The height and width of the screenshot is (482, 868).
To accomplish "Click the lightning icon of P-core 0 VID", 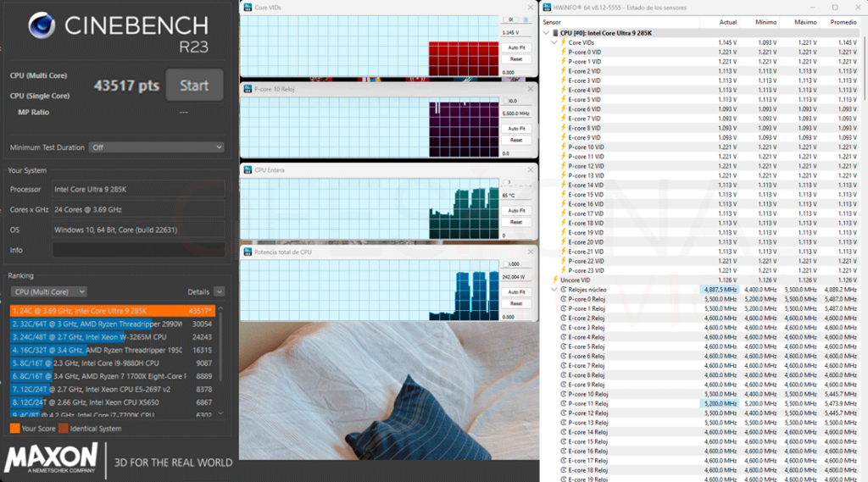I will click(564, 52).
